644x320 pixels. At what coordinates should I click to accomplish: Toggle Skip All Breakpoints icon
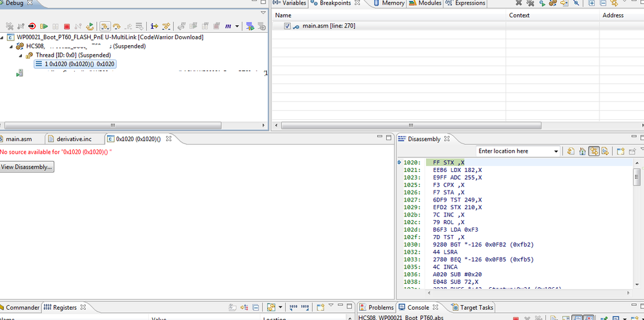point(576,3)
